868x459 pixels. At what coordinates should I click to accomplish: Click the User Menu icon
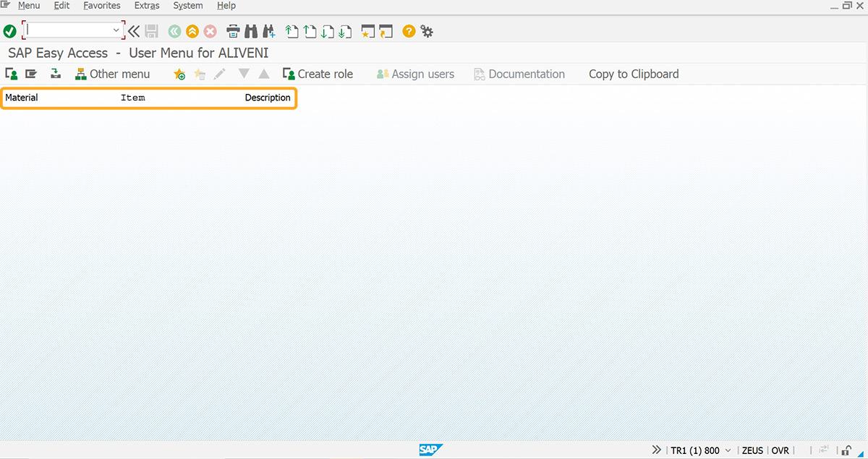pos(12,74)
